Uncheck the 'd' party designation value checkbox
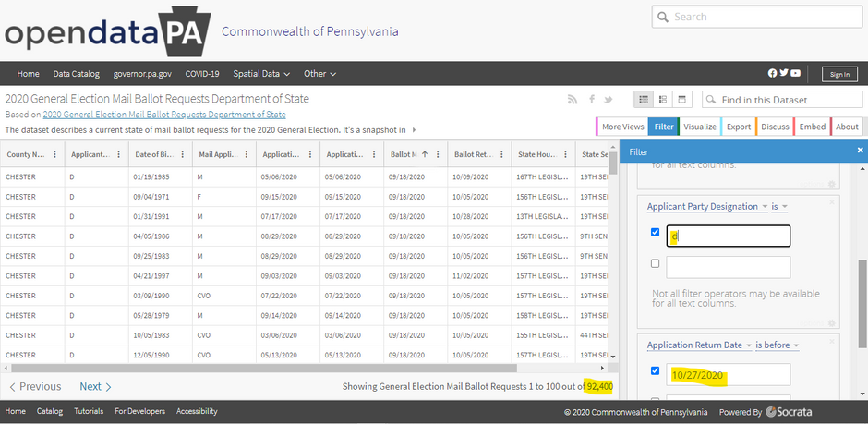Image resolution: width=868 pixels, height=424 pixels. 656,232
